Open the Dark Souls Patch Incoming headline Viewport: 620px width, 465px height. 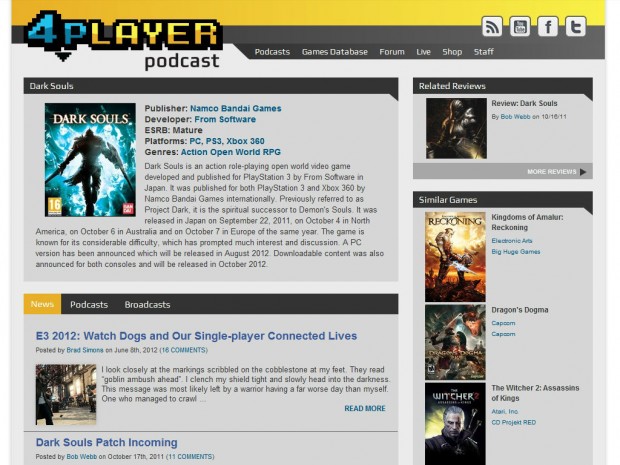pos(107,442)
